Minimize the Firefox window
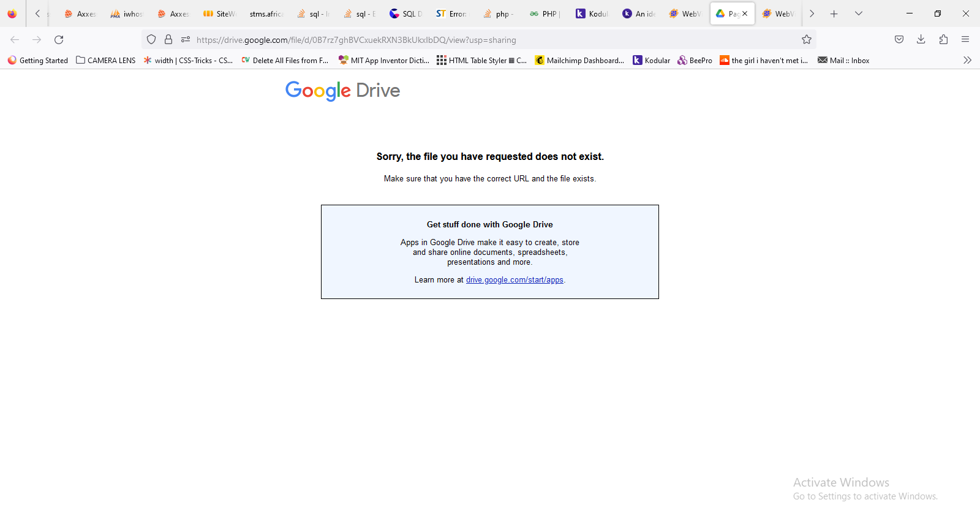 coord(910,13)
